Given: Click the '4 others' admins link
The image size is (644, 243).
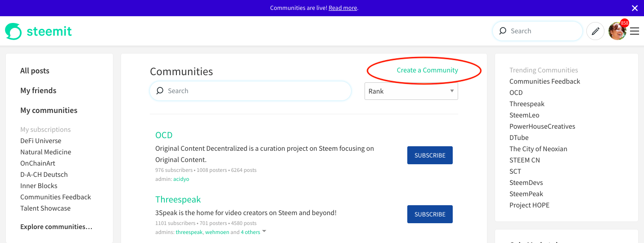Looking at the screenshot, I should (250, 232).
